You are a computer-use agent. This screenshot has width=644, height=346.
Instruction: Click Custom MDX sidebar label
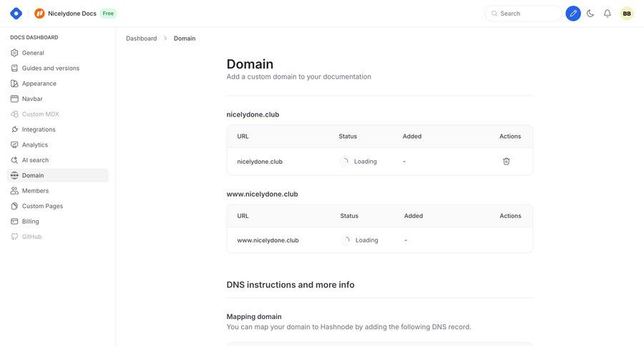click(x=40, y=114)
